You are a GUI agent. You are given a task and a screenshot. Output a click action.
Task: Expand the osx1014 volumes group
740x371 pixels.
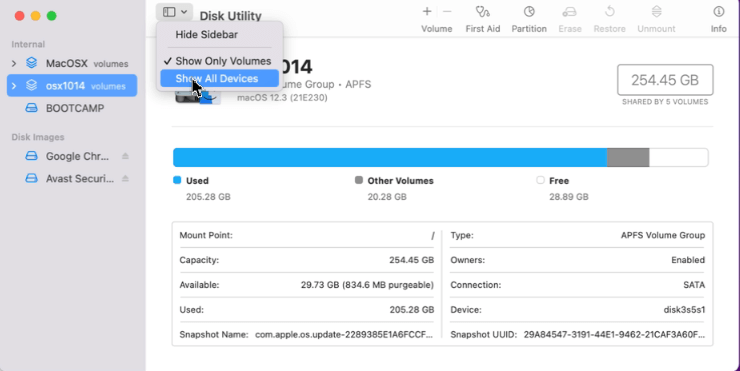pos(14,86)
